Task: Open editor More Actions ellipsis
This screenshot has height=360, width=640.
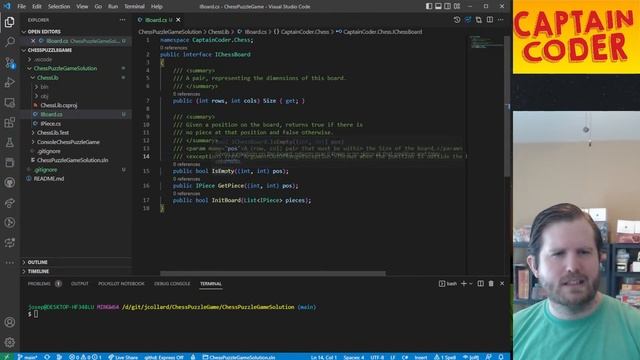Action: pyautogui.click(x=501, y=20)
